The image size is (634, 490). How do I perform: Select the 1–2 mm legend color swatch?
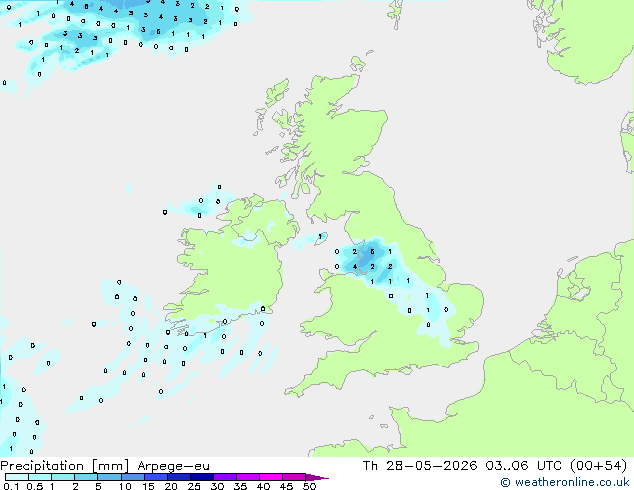pyautogui.click(x=63, y=477)
